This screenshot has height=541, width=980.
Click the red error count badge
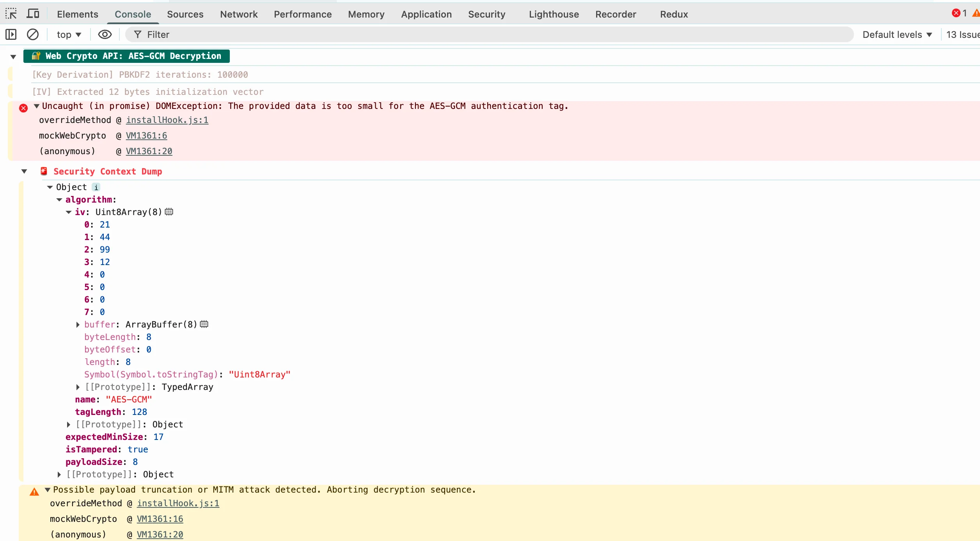tap(959, 13)
